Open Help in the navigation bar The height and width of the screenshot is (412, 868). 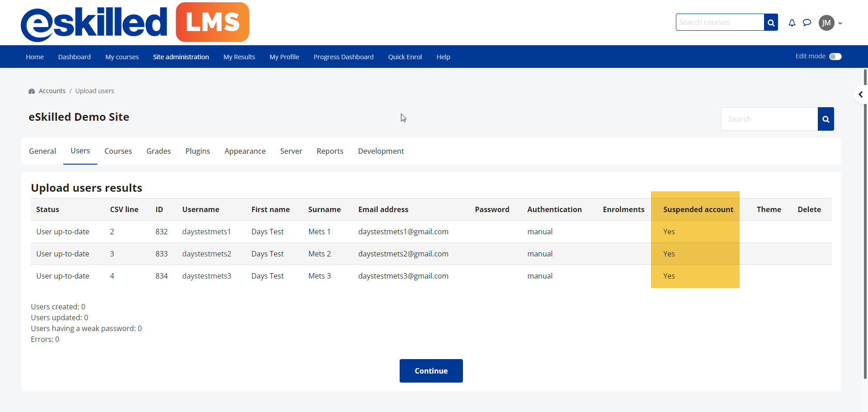click(443, 57)
